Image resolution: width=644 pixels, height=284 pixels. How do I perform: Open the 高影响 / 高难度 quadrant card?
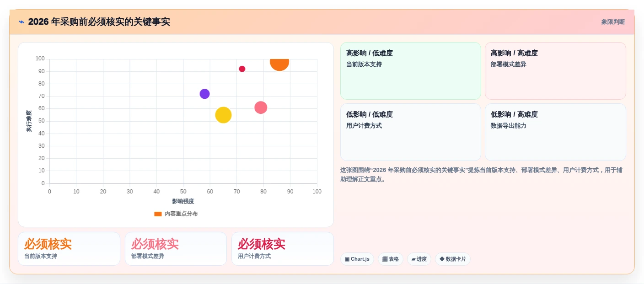click(x=555, y=71)
